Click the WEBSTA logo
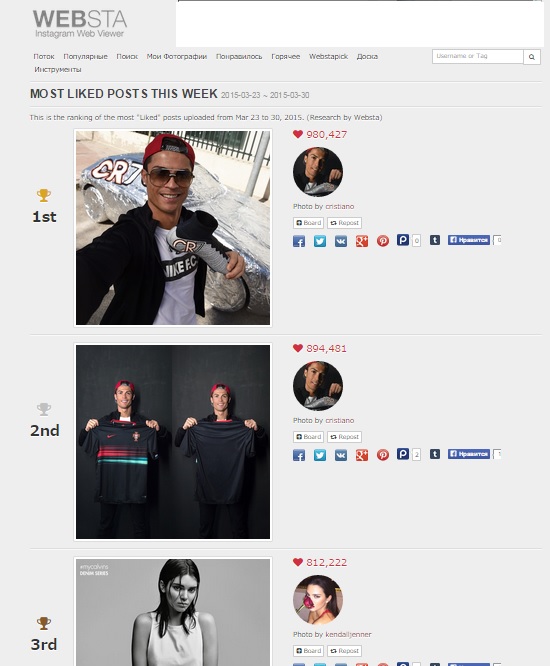 tap(80, 24)
